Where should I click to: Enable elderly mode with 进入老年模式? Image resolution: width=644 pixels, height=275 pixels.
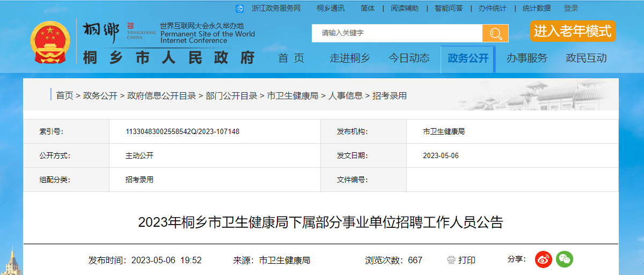572,31
